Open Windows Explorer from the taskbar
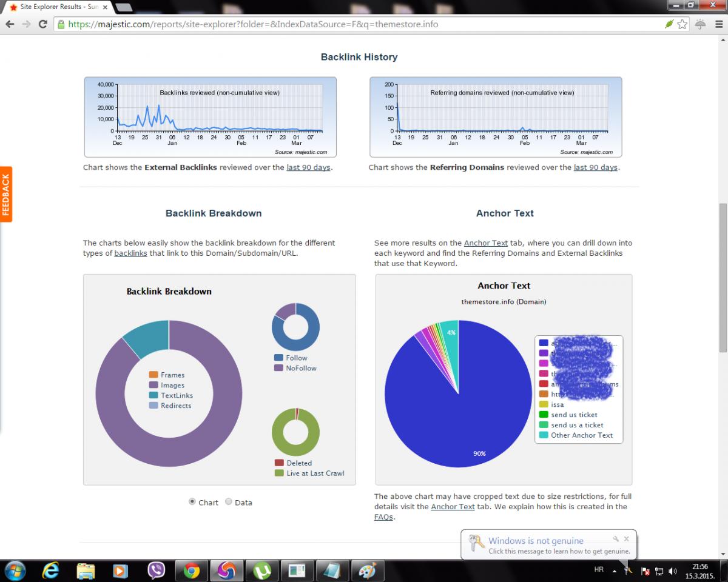Image resolution: width=728 pixels, height=582 pixels. click(x=86, y=570)
